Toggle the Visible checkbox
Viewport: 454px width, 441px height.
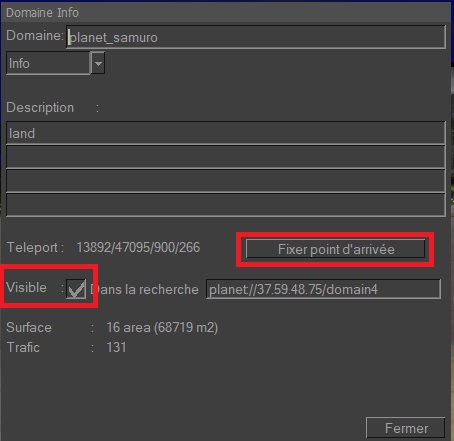click(x=76, y=289)
